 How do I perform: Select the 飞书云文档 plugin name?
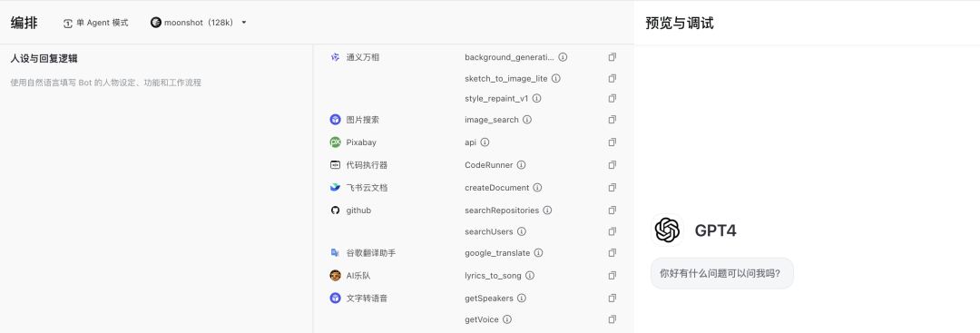point(367,188)
